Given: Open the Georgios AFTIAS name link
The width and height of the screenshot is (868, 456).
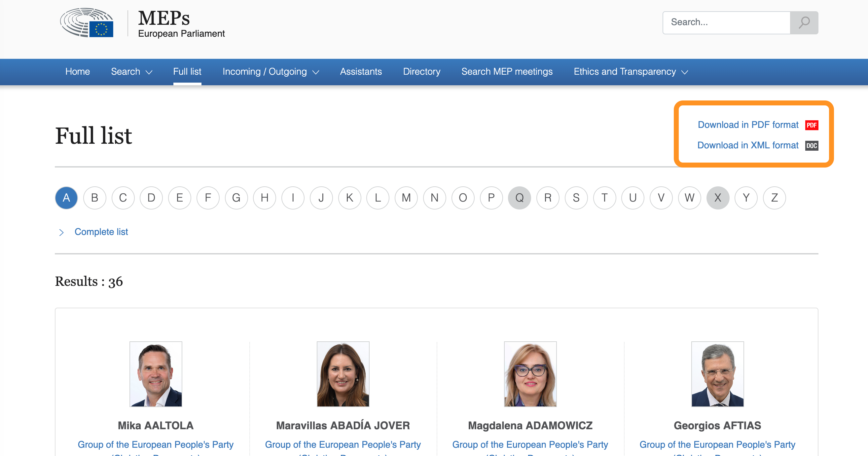Looking at the screenshot, I should click(717, 426).
